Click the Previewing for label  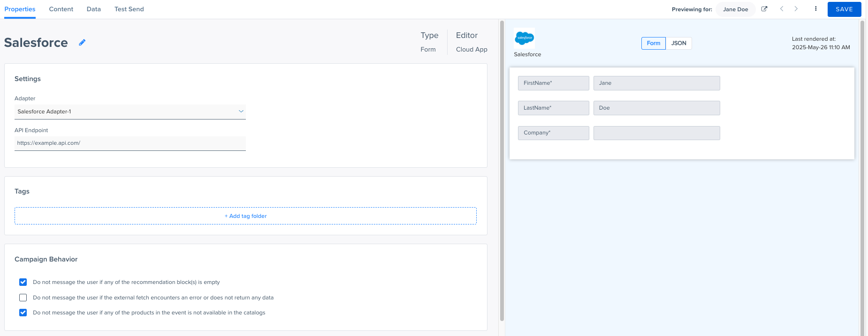click(x=692, y=9)
